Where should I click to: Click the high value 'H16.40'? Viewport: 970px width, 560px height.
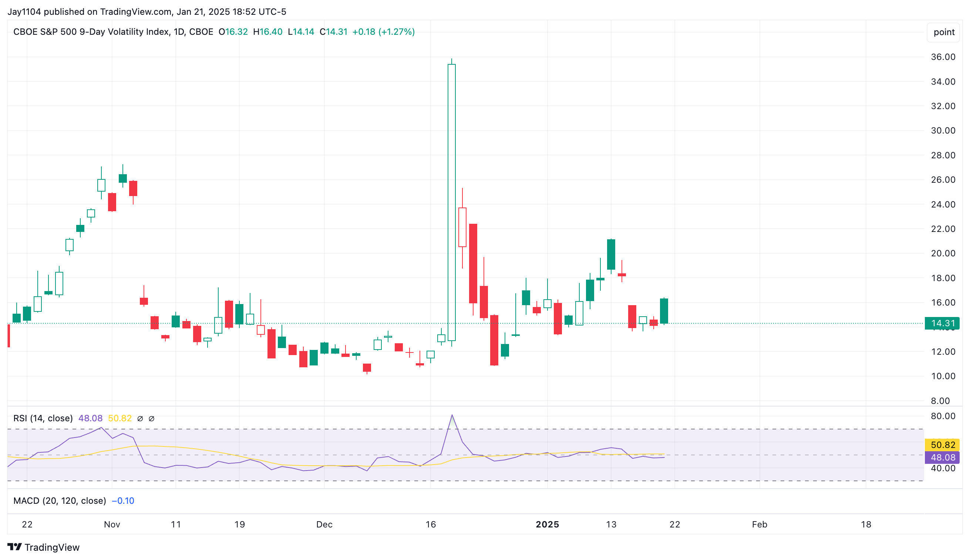268,31
